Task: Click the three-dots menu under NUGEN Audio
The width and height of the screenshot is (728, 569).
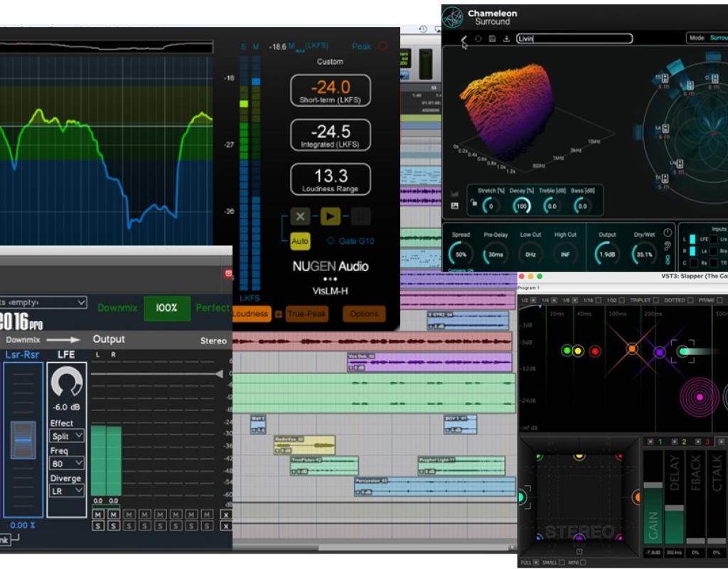Action: [330, 279]
